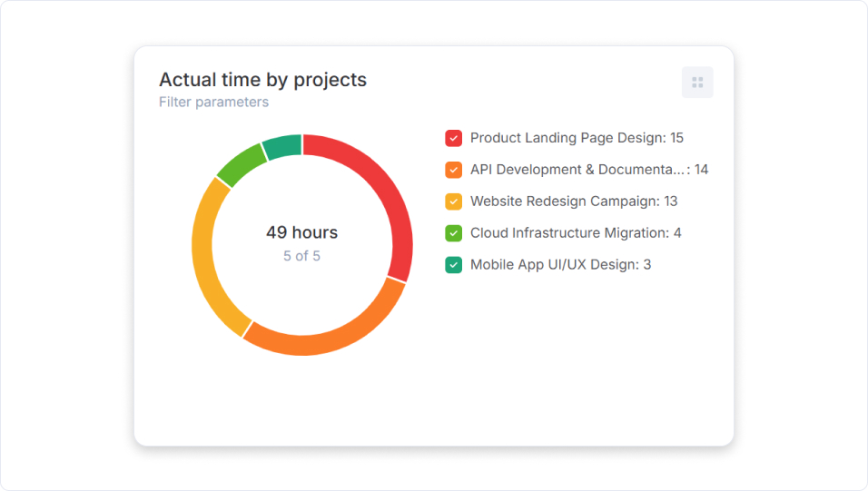Click the '49 hours' total in chart center
The width and height of the screenshot is (868, 491).
tap(301, 232)
